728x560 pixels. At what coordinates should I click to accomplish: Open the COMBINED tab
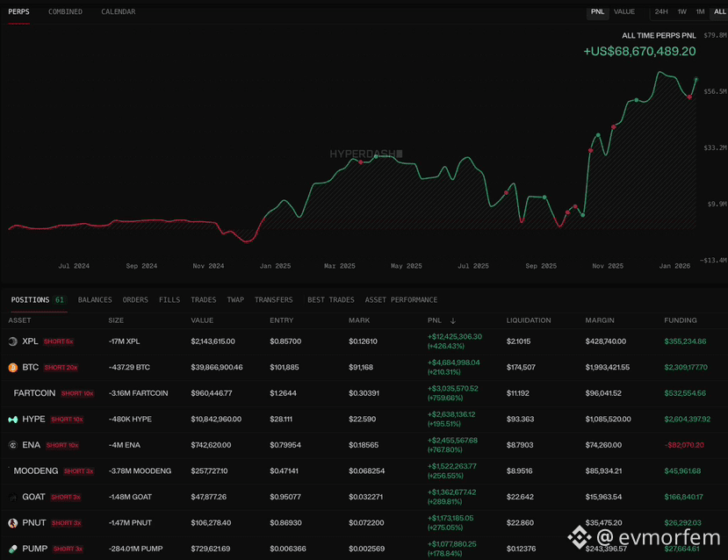click(x=65, y=11)
